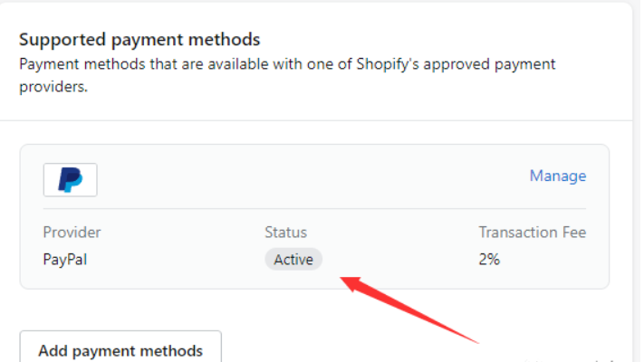
Task: Click the word 'providers.' in the description
Action: 53,89
